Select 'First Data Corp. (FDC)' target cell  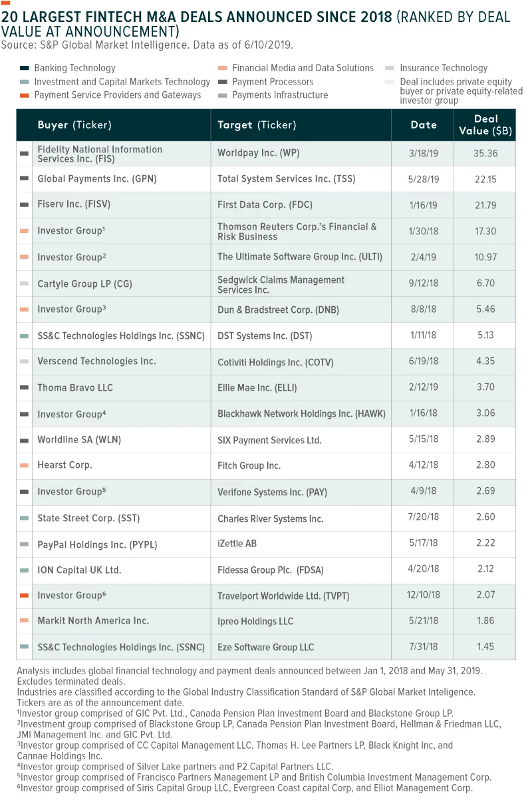point(265,205)
